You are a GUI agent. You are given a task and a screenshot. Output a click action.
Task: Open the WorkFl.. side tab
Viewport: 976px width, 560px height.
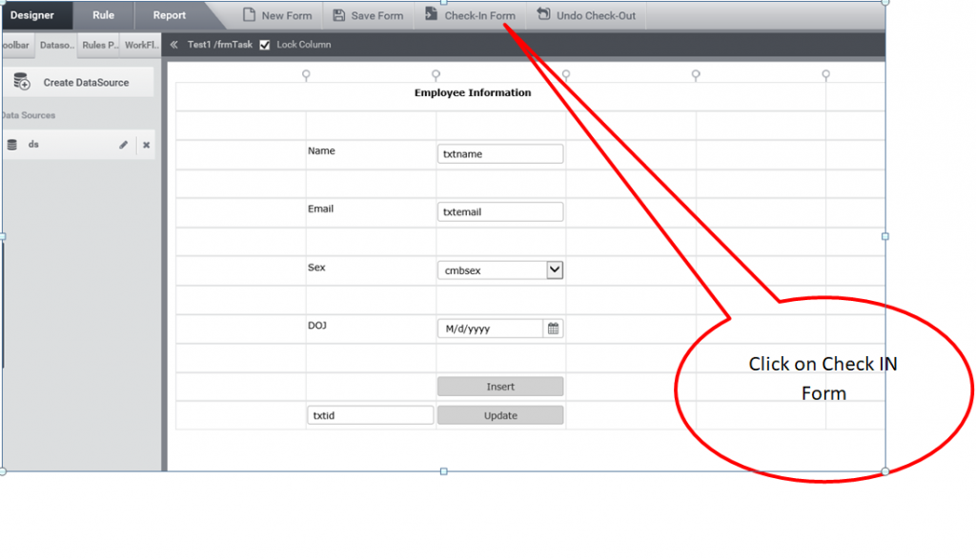click(x=141, y=45)
